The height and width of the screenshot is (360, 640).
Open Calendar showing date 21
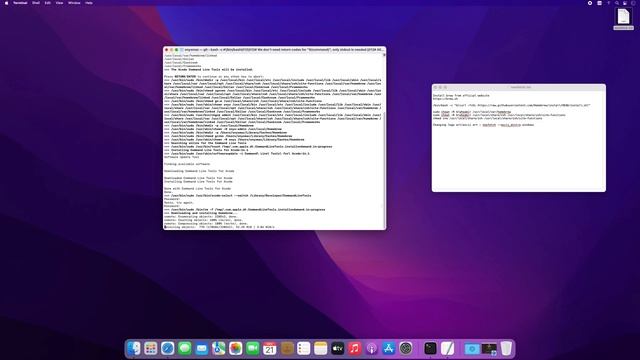click(270, 349)
